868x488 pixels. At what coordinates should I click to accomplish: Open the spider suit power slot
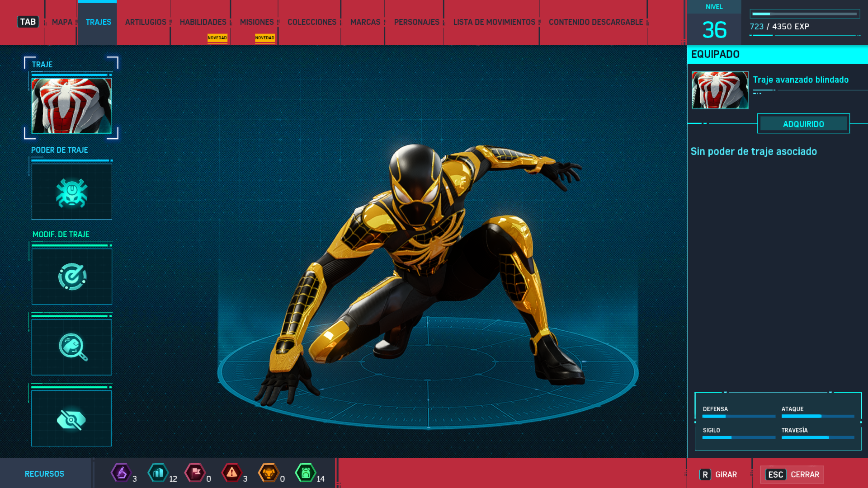(x=72, y=192)
